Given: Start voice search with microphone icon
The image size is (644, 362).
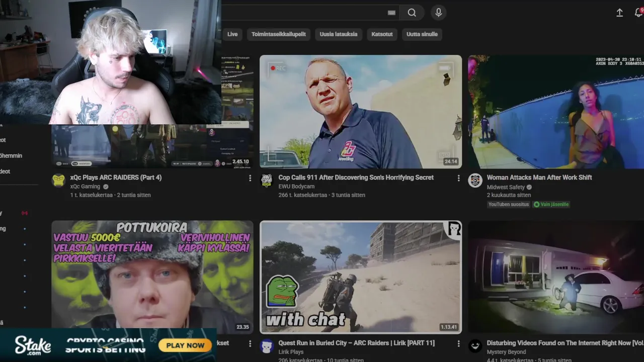Looking at the screenshot, I should (439, 13).
